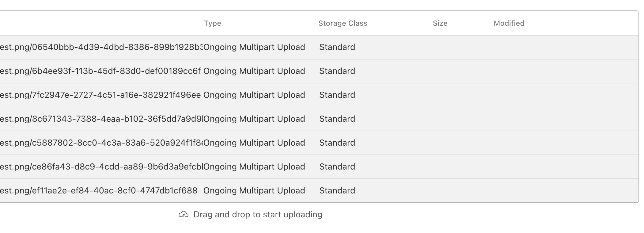Sort by the Modified column header
The width and height of the screenshot is (644, 233).
[509, 23]
